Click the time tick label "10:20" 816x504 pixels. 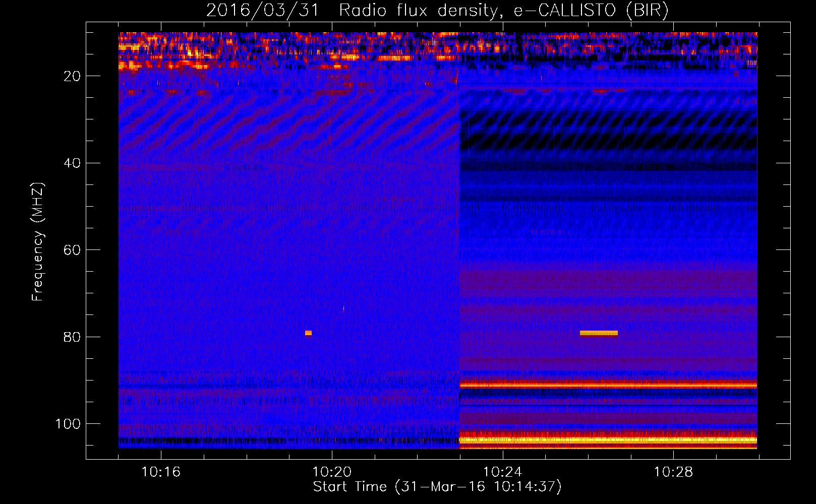(x=332, y=472)
